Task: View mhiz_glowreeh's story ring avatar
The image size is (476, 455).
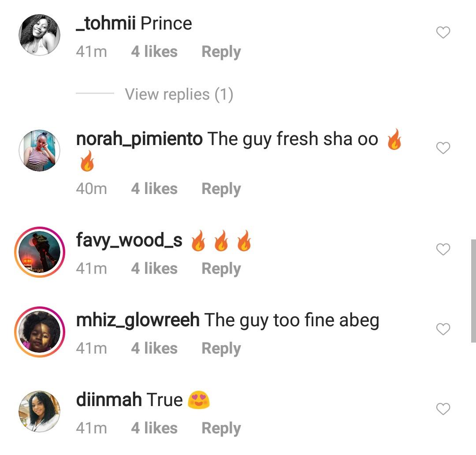Action: 39,332
